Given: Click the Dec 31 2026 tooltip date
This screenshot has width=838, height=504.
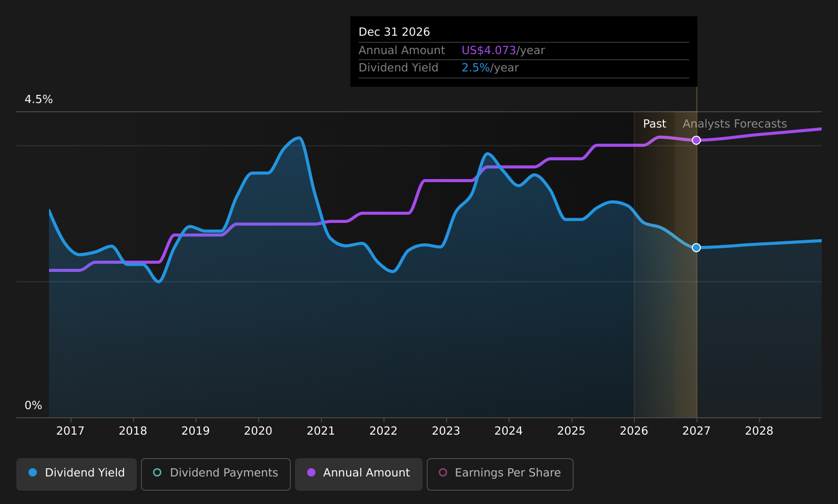Looking at the screenshot, I should [395, 32].
